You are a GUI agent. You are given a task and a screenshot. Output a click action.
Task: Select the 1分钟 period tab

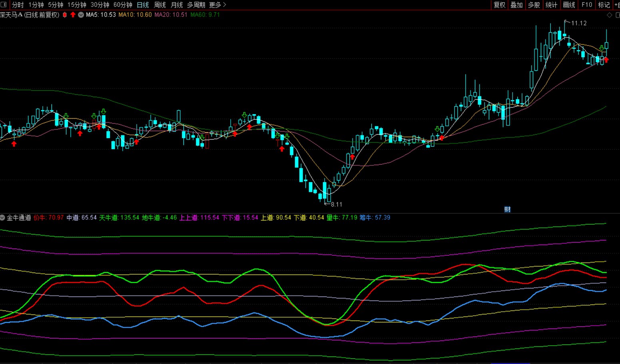click(x=36, y=5)
